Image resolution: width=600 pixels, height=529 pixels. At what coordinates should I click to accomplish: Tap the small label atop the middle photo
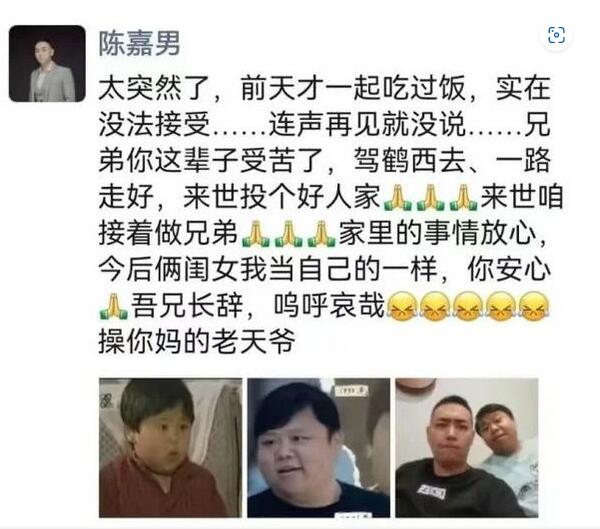pyautogui.click(x=351, y=391)
